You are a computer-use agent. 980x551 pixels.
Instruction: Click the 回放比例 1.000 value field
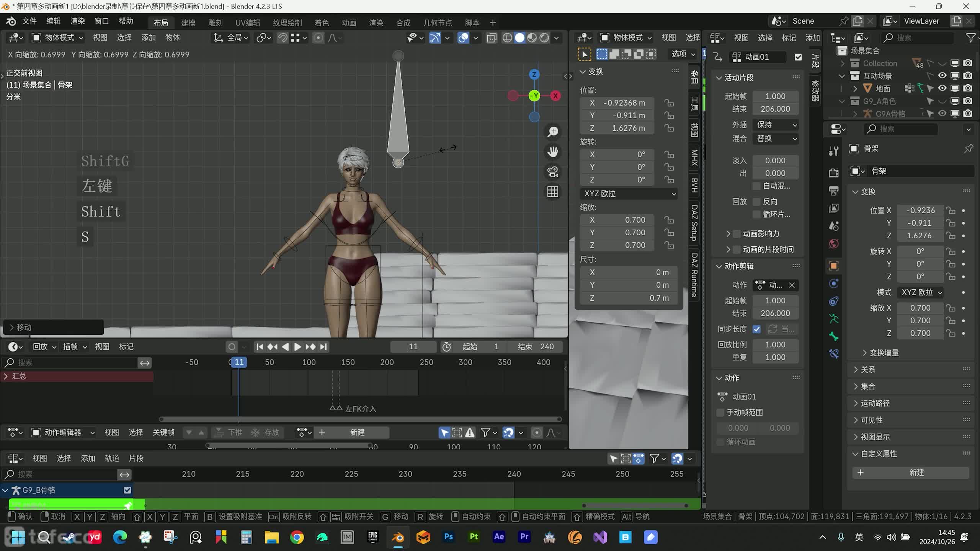pos(776,345)
